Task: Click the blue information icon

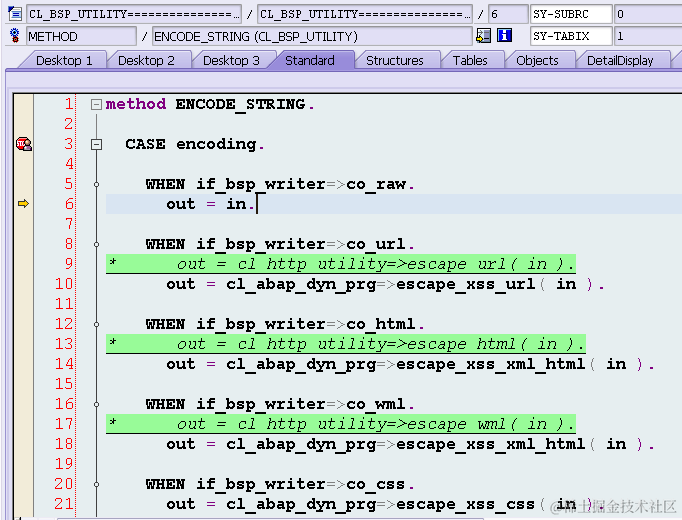Action: point(504,35)
